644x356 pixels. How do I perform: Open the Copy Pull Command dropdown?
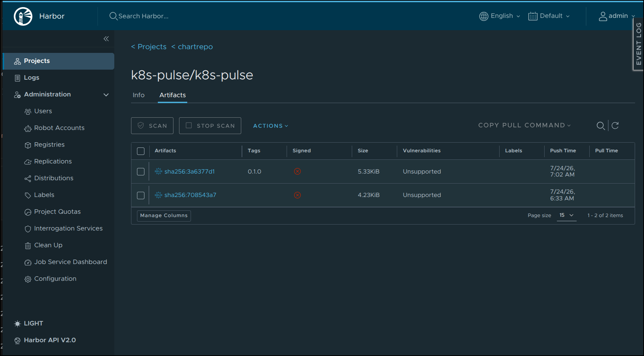pyautogui.click(x=525, y=125)
